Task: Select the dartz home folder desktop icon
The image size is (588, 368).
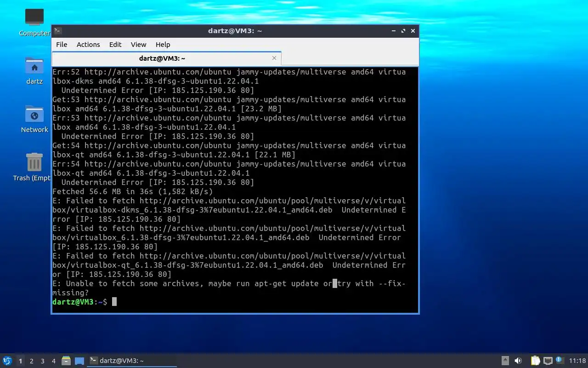Action: [34, 71]
